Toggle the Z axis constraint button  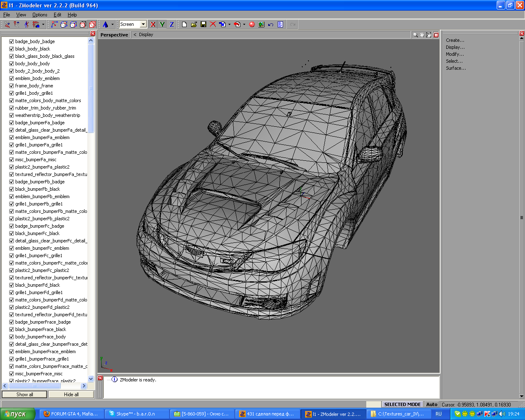(x=171, y=25)
